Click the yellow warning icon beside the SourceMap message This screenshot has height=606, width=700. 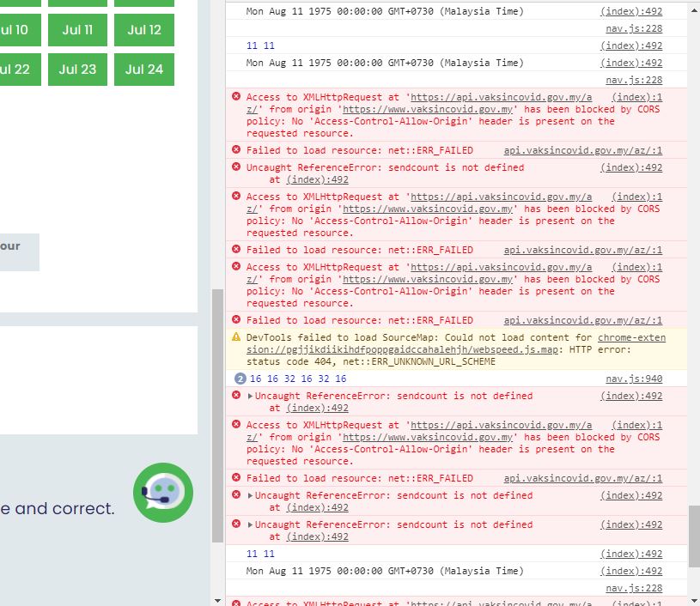coord(236,337)
